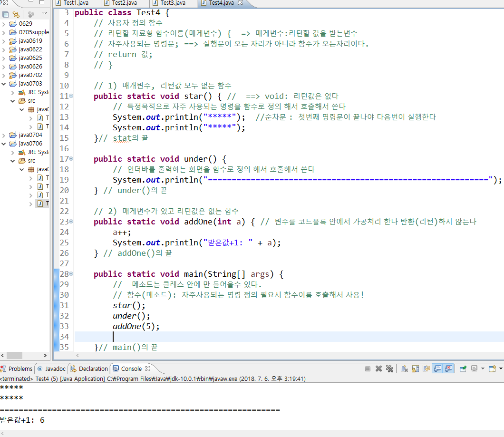Select the Test4.java editor tab
The width and height of the screenshot is (504, 437).
(x=221, y=3)
